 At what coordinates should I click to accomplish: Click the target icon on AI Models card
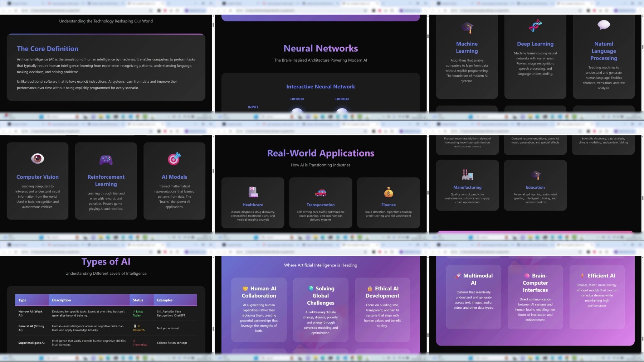tap(174, 159)
